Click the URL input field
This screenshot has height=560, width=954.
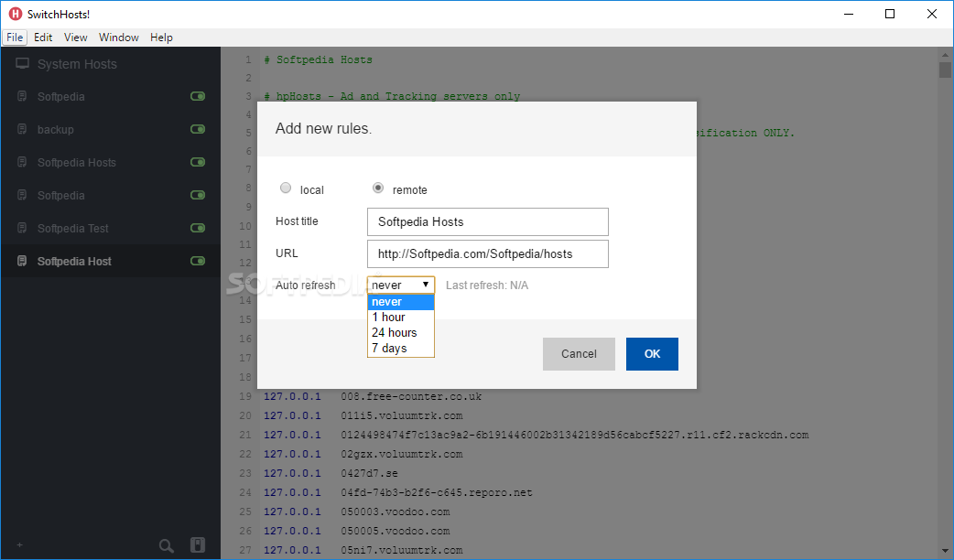coord(487,254)
